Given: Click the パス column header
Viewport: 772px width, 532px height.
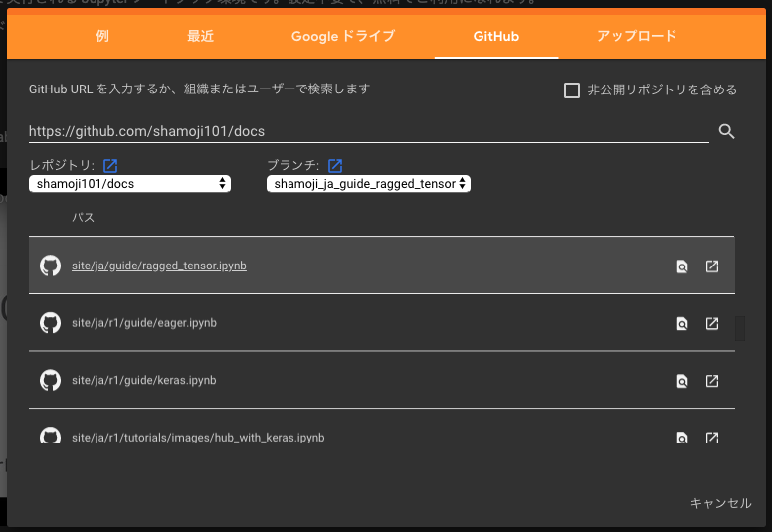Looking at the screenshot, I should pos(83,217).
